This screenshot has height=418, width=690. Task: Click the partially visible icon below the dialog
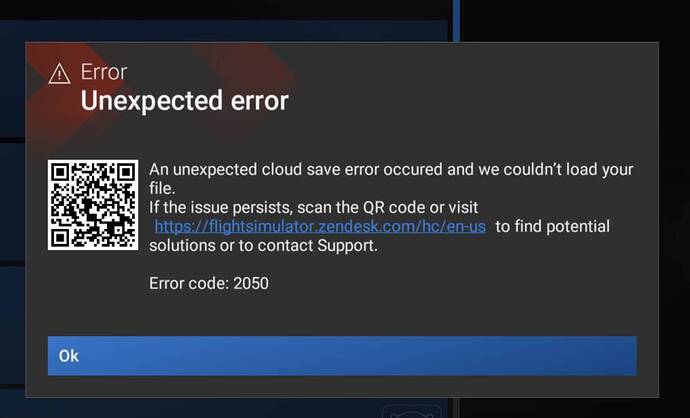click(x=411, y=411)
